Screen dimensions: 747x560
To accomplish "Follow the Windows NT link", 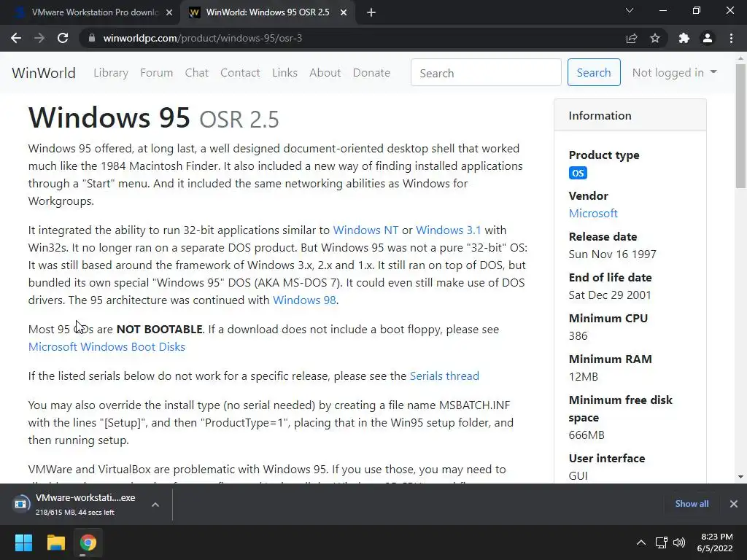I will 365,230.
